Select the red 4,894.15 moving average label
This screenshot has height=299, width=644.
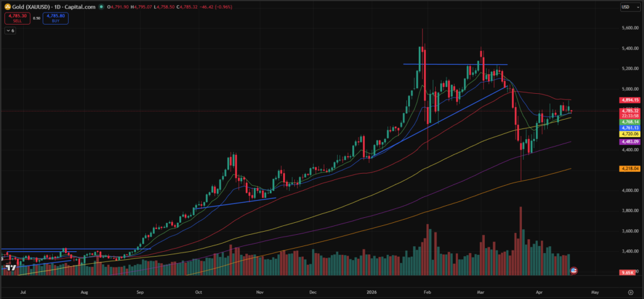tap(630, 99)
